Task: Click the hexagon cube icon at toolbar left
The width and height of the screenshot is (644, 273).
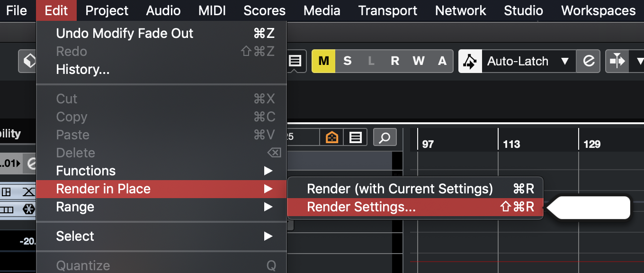Action: pyautogui.click(x=29, y=61)
